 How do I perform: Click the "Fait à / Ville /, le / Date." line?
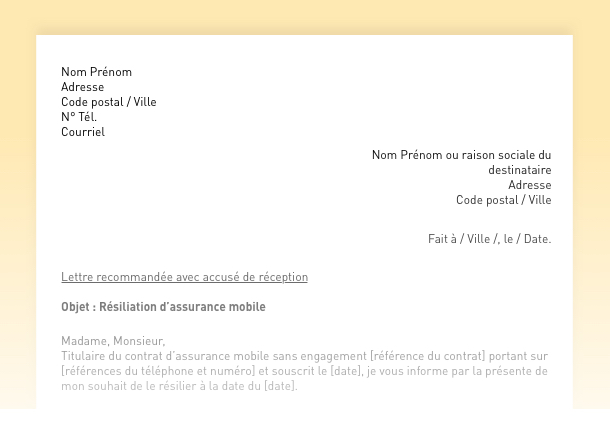pos(489,239)
